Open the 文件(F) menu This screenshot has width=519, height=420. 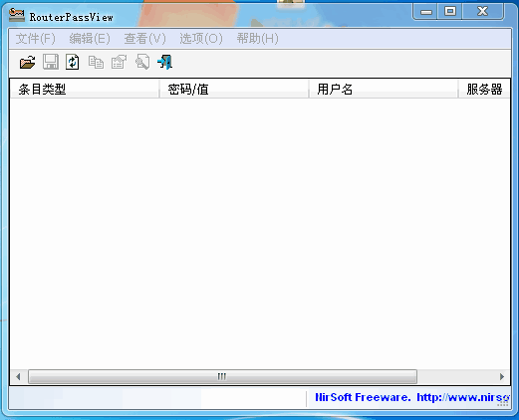point(36,39)
